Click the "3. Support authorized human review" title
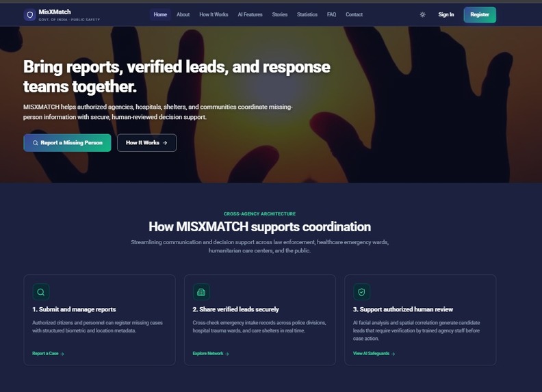 (x=403, y=309)
